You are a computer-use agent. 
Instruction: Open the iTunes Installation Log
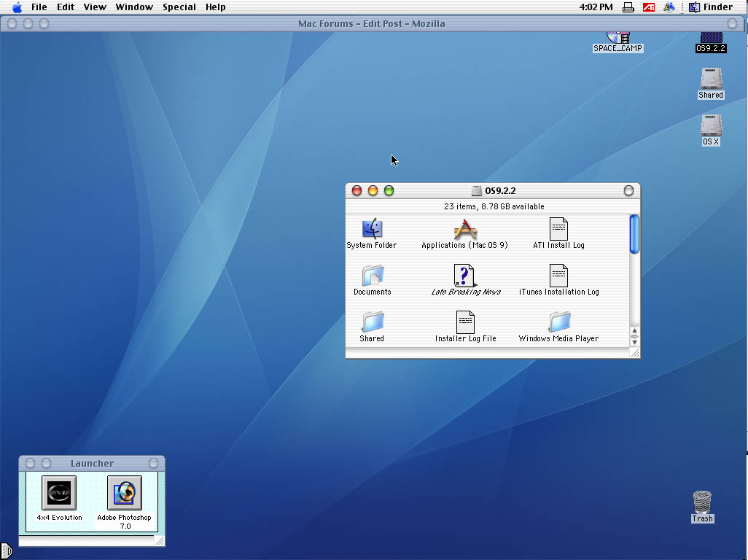(x=558, y=276)
